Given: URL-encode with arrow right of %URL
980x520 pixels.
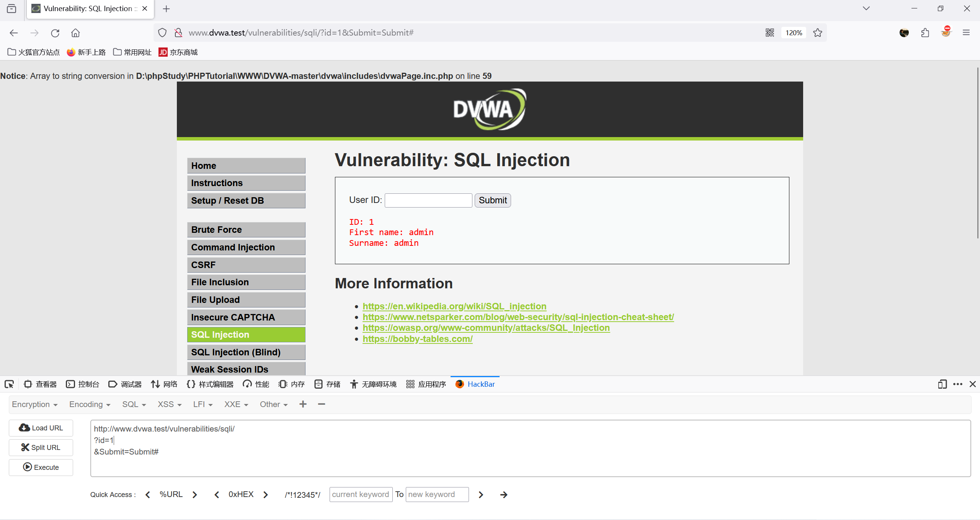Looking at the screenshot, I should (194, 495).
